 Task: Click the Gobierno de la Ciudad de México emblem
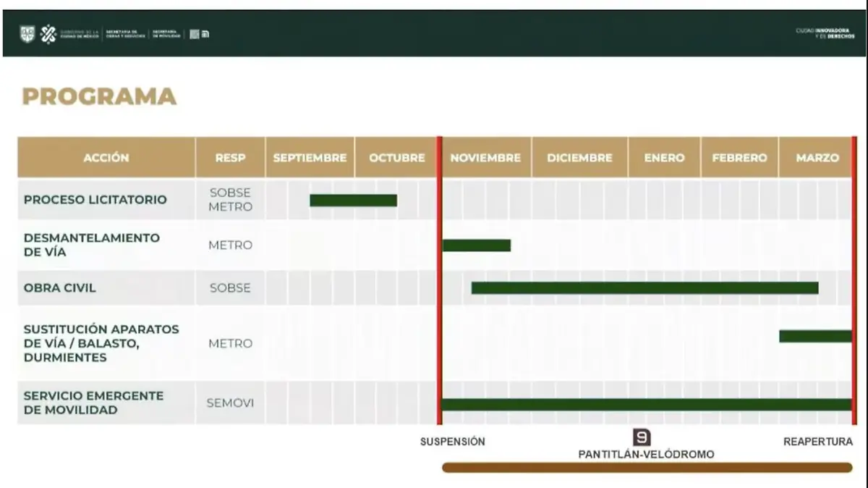point(48,34)
